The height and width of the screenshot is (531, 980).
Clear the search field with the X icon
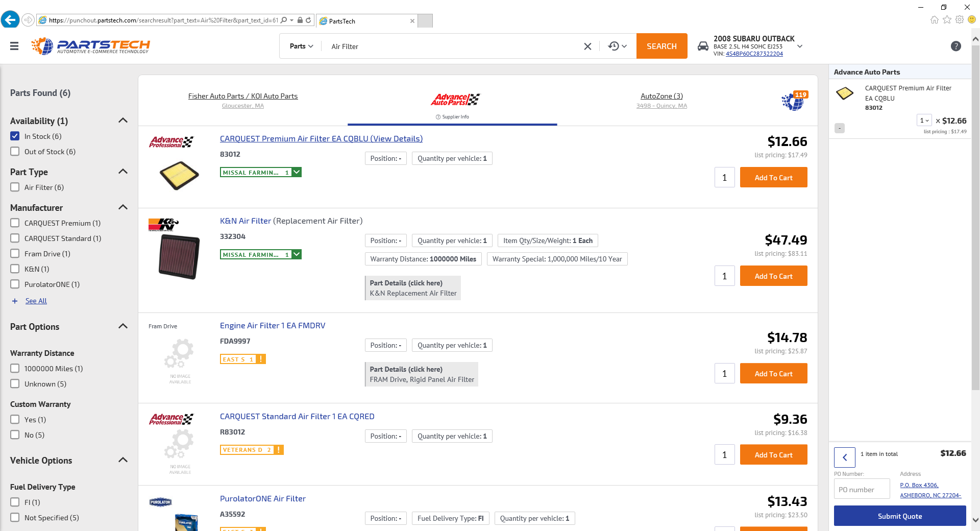tap(587, 46)
